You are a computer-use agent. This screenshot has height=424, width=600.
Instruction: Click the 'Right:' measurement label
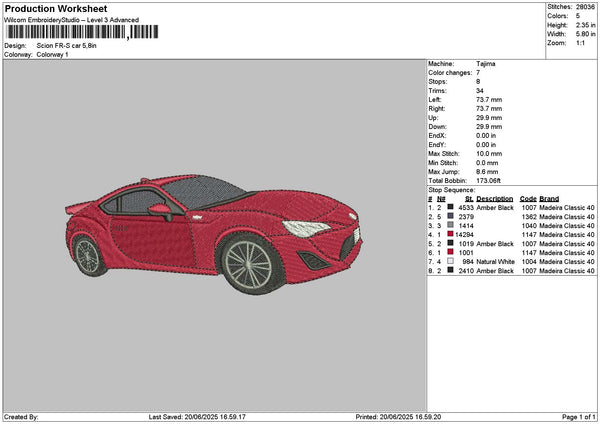(x=437, y=109)
